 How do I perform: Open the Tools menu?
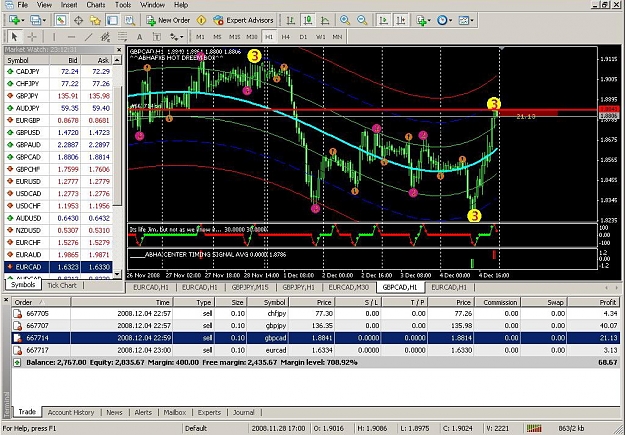(x=123, y=5)
